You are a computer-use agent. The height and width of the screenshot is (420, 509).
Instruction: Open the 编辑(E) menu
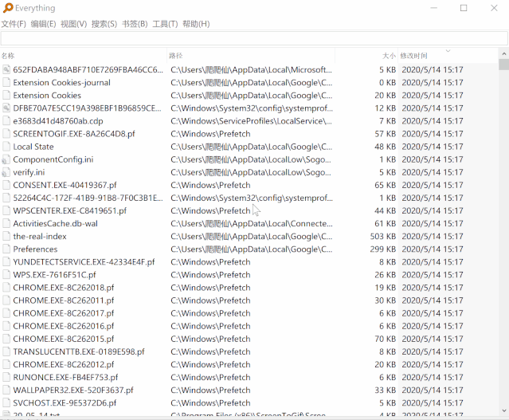43,24
